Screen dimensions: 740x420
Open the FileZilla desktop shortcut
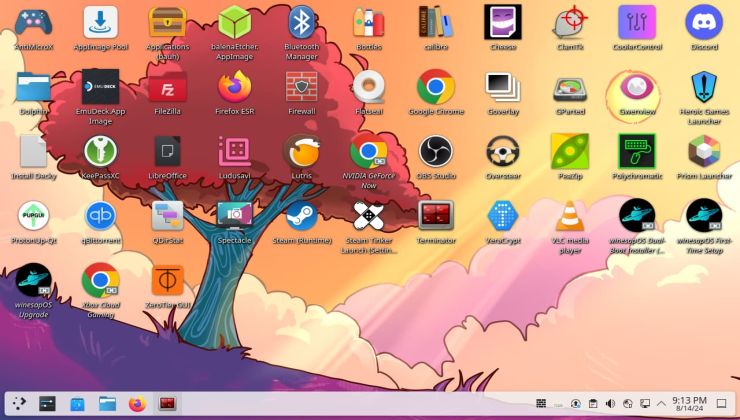point(167,88)
